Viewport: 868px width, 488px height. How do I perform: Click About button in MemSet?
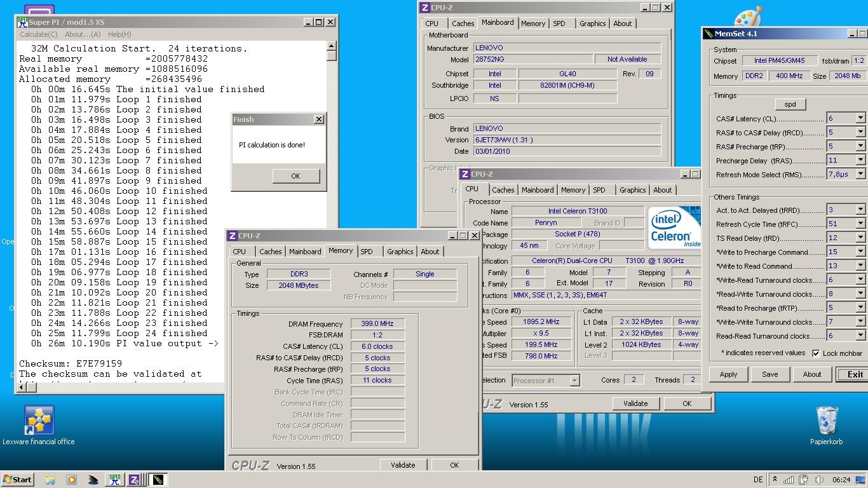coord(812,374)
